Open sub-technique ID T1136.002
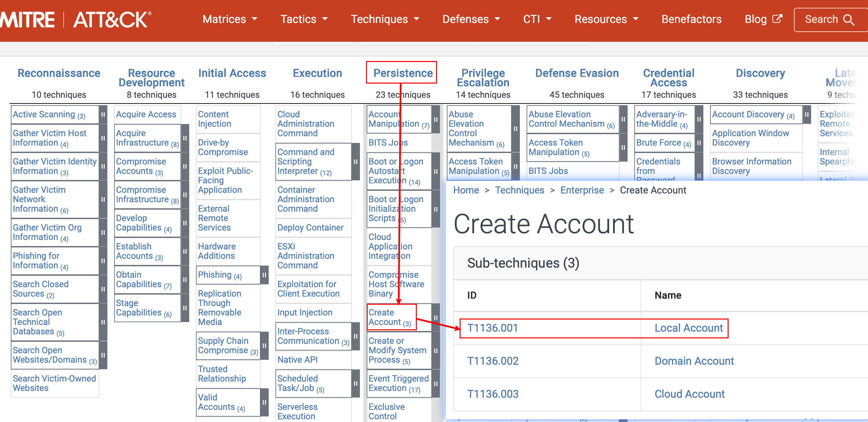This screenshot has width=868, height=422. tap(493, 361)
